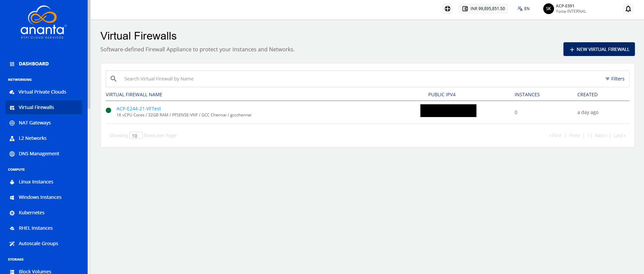Screen dimensions: 644x274
Task: Click the INR 99,895,851.50 balance
Action: coord(488,9)
